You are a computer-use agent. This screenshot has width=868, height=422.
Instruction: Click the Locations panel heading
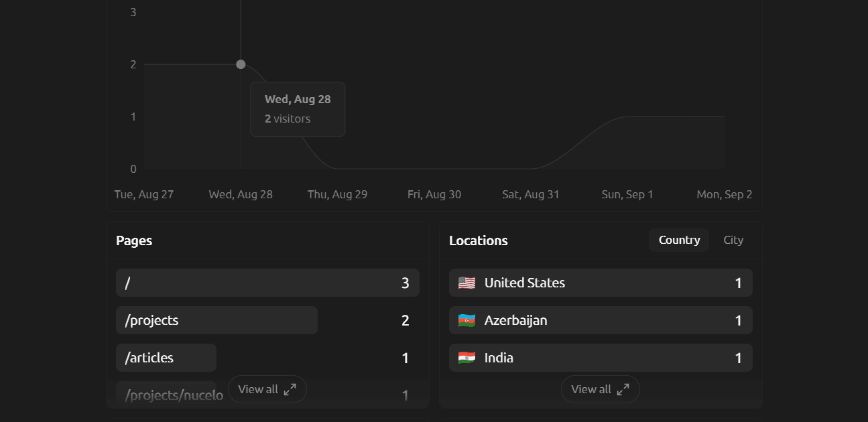point(479,240)
